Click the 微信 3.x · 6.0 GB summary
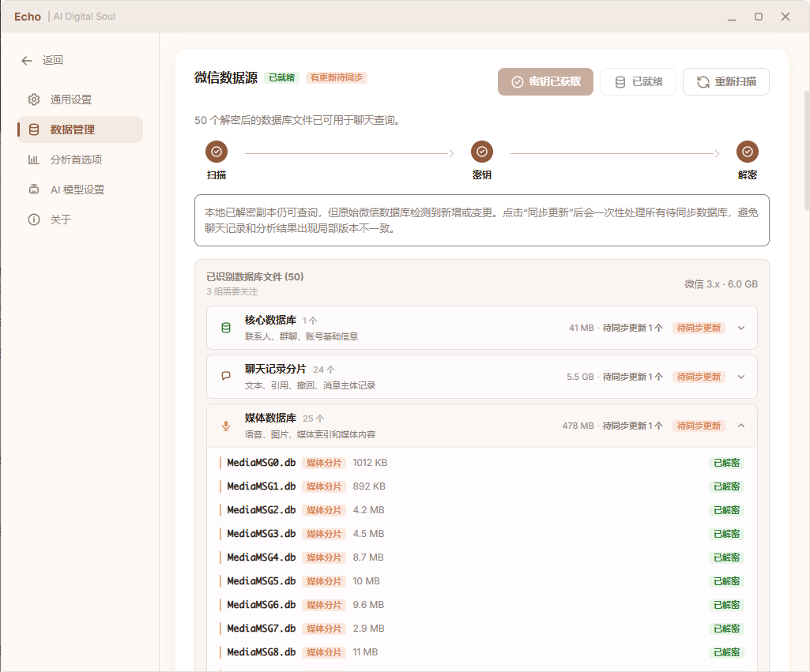The width and height of the screenshot is (810, 672). tap(721, 283)
